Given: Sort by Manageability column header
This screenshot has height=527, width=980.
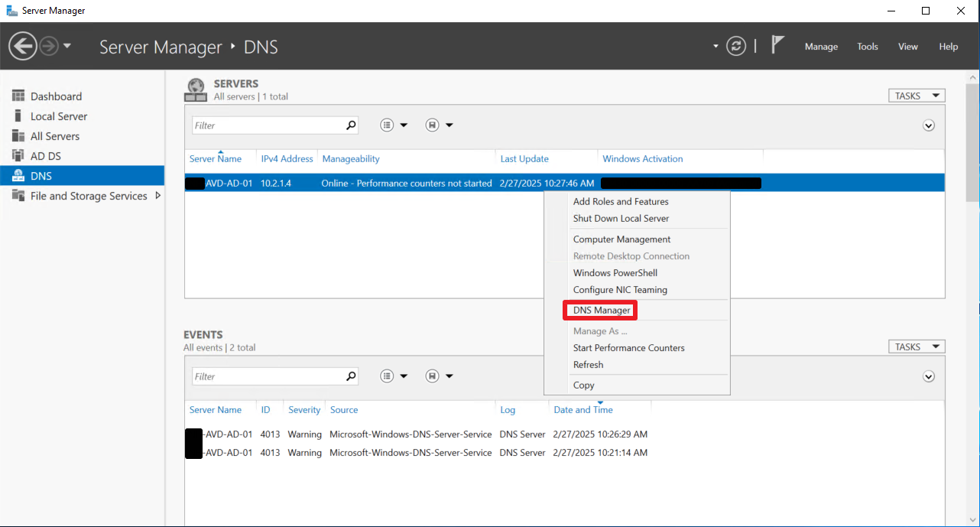Looking at the screenshot, I should 351,159.
